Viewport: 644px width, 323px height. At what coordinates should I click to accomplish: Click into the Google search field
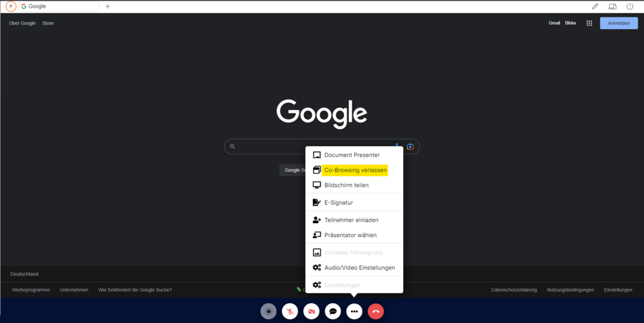tap(322, 146)
